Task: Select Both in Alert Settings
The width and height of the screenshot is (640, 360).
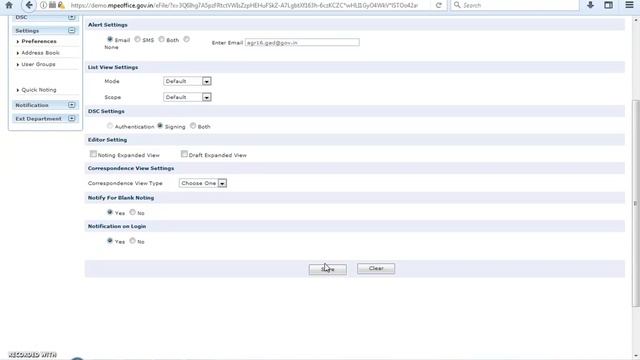Action: click(x=162, y=39)
